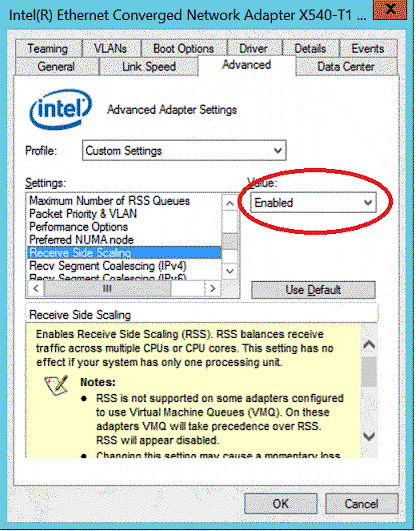The width and height of the screenshot is (416, 531).
Task: Open the Data Center tab
Action: click(346, 66)
